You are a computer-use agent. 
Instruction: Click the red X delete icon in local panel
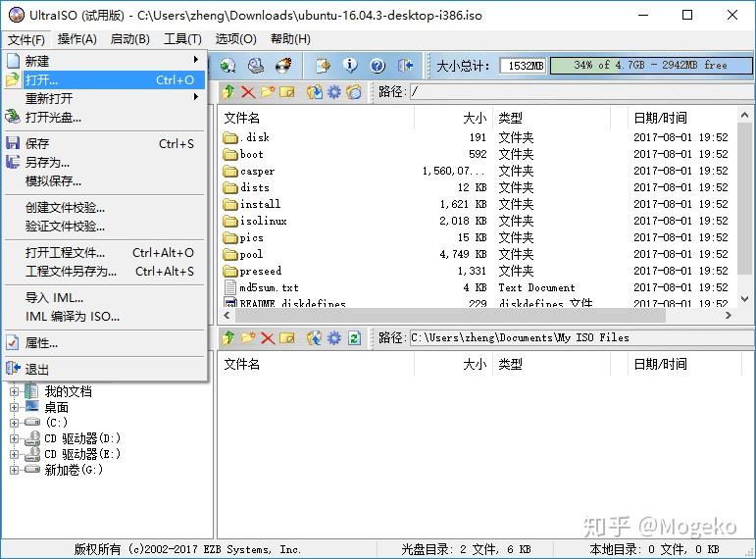click(268, 338)
